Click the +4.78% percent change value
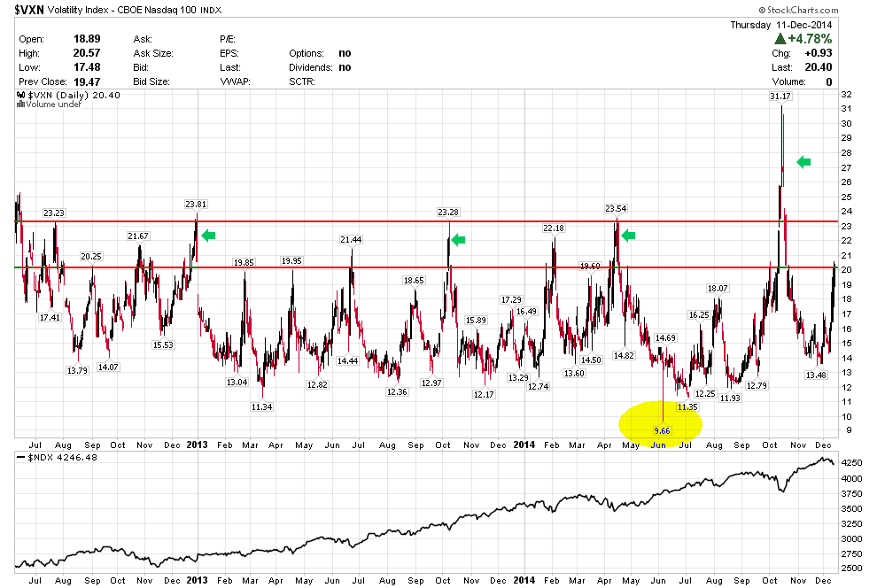 (810, 39)
